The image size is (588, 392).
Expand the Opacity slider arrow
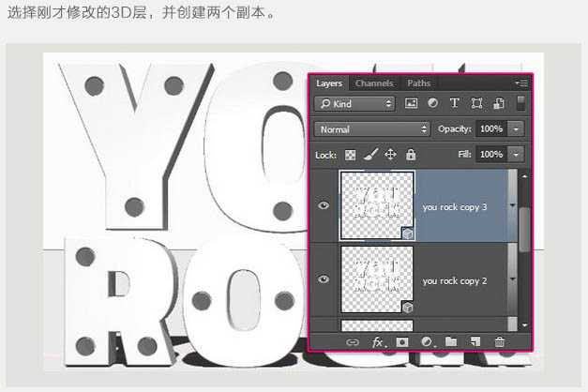pos(517,128)
